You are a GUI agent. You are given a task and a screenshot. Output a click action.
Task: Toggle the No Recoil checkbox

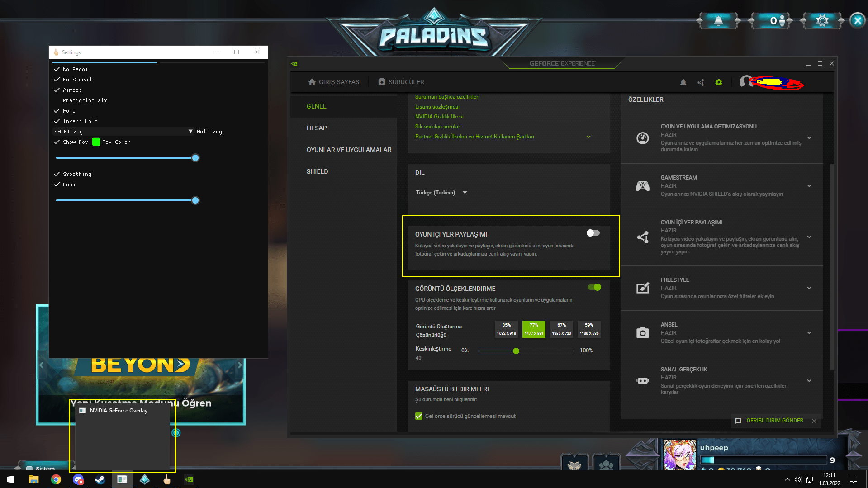57,69
